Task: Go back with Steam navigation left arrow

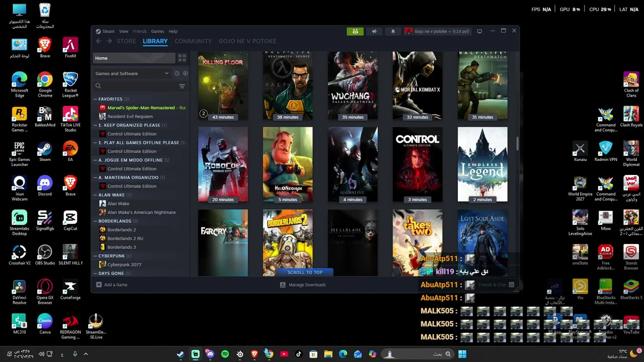Action: (99, 41)
